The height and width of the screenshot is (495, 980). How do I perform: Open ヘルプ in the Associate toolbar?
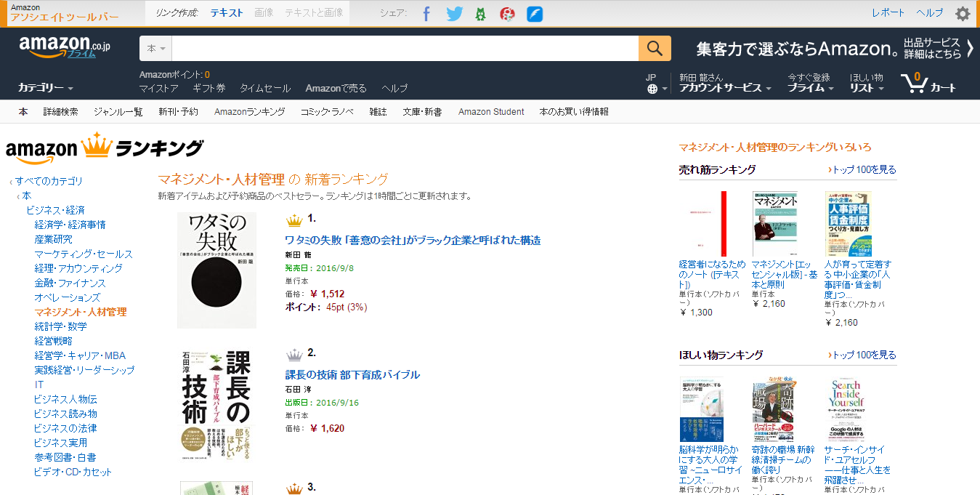coord(930,12)
